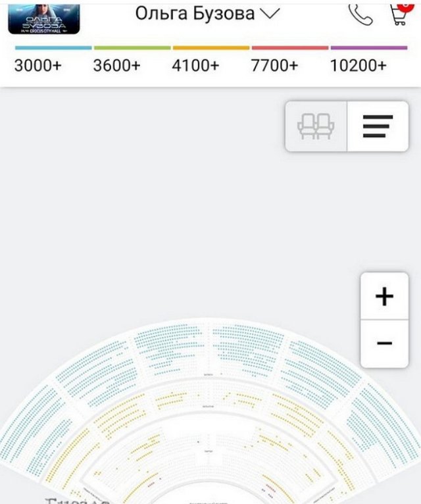421x504 pixels.
Task: Select the 7700+ price category label
Action: [x=274, y=66]
